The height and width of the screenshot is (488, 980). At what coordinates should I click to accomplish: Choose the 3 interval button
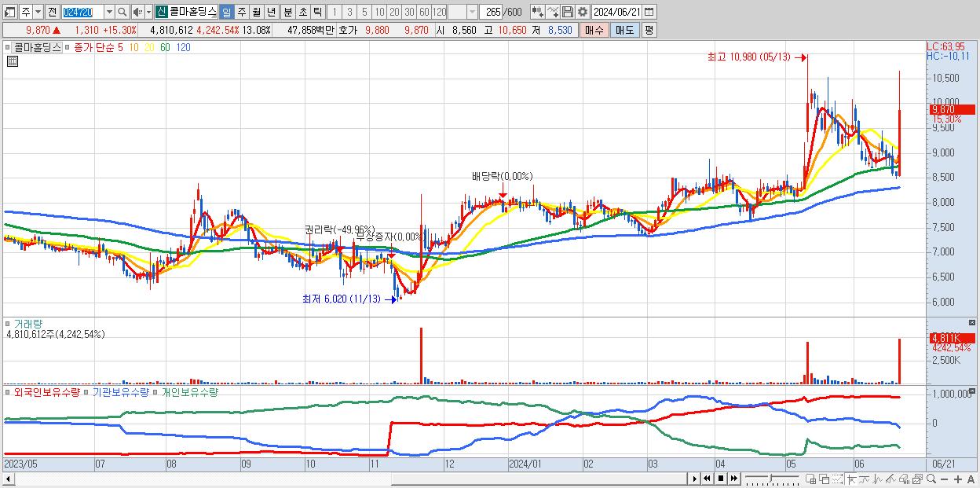coord(349,12)
